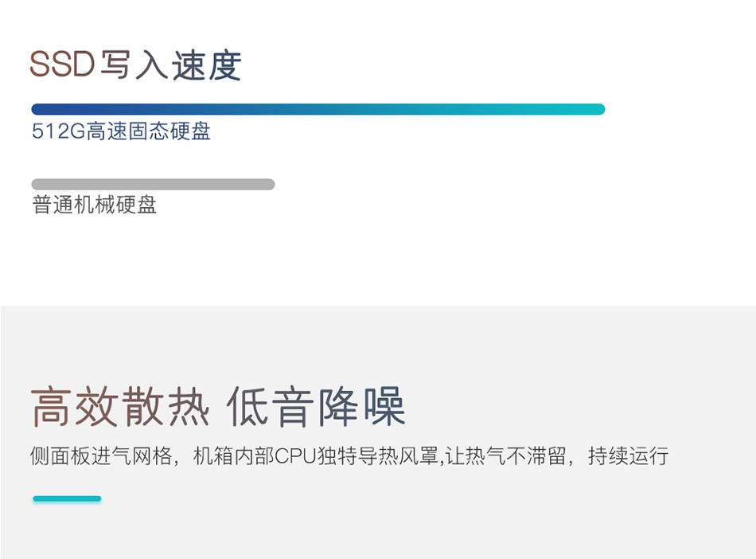Click the gray mechanical hard disk bar
The height and width of the screenshot is (559, 756).
click(x=153, y=184)
